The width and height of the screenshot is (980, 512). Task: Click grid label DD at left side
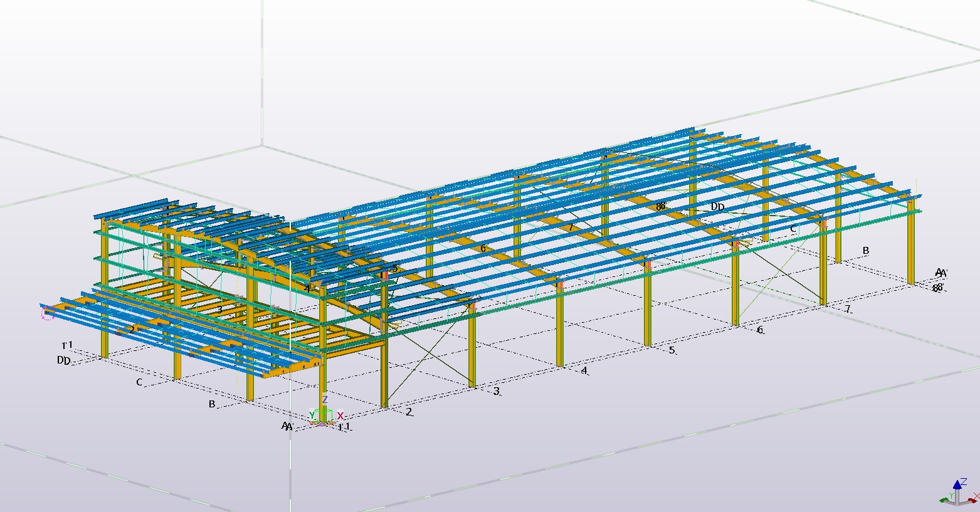(63, 360)
